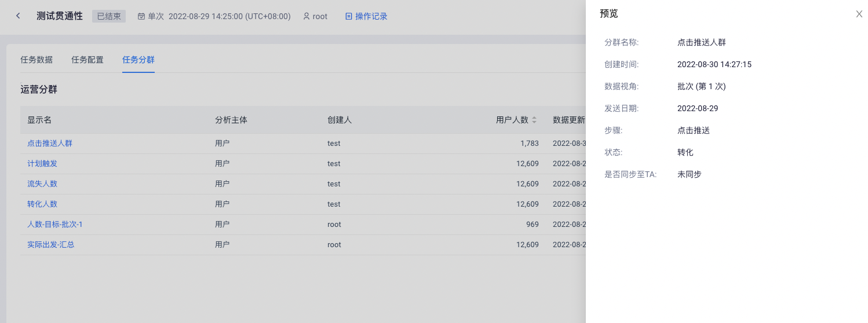Close the 预览 preview panel
The width and height of the screenshot is (868, 323).
click(x=859, y=14)
